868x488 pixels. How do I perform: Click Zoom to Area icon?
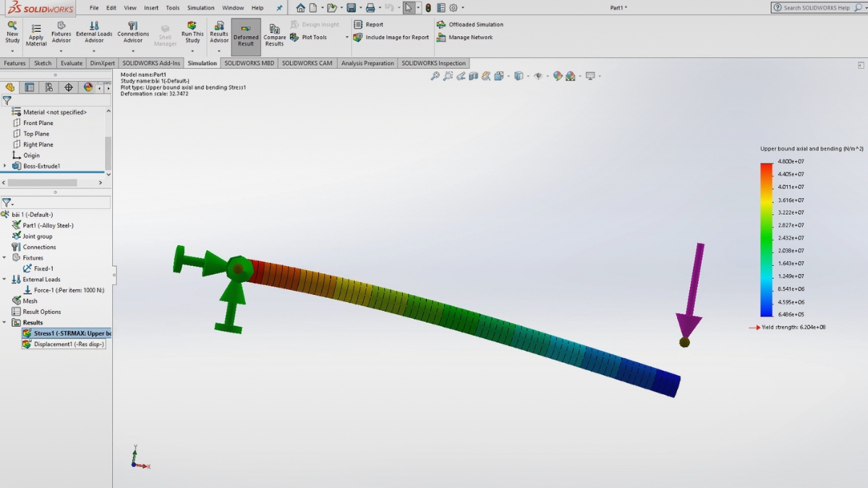pos(448,76)
